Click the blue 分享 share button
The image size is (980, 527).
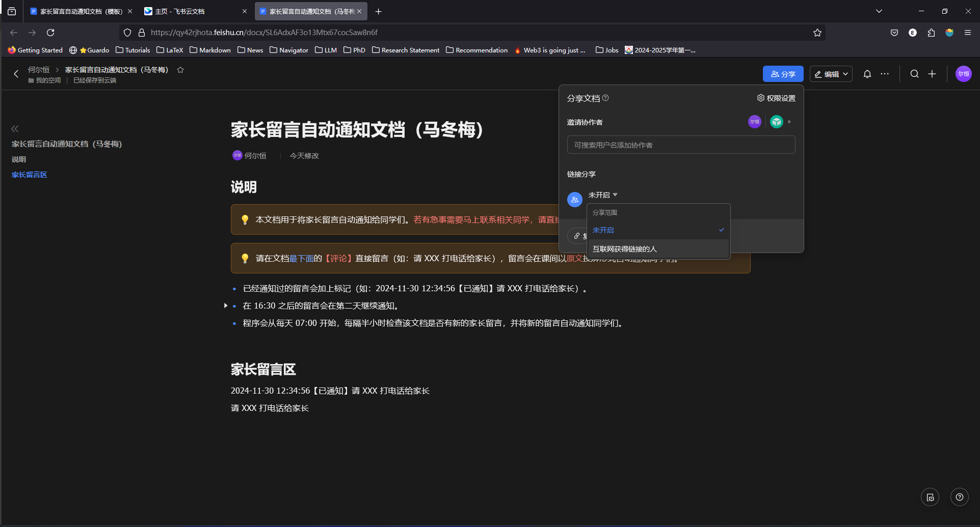coord(783,74)
